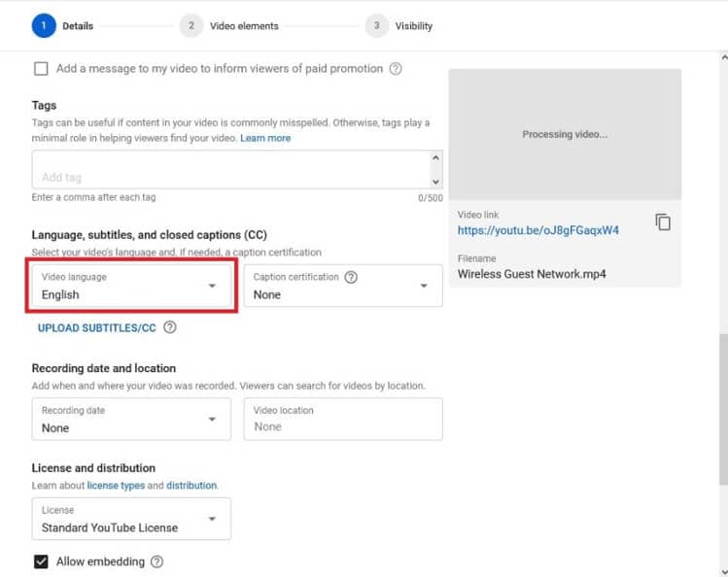The width and height of the screenshot is (728, 577).
Task: Click the step 3 circle icon
Action: (x=376, y=26)
